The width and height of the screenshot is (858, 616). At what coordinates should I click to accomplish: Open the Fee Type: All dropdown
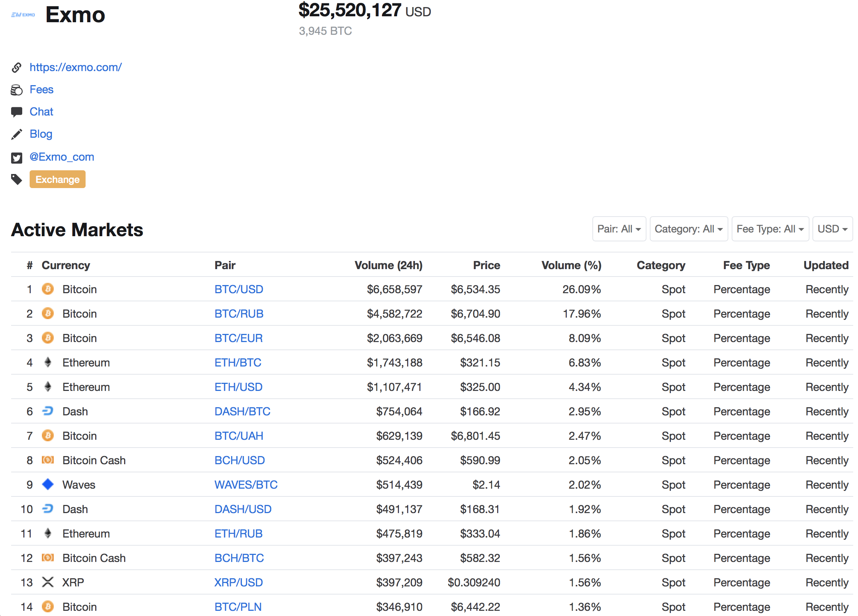(x=770, y=229)
